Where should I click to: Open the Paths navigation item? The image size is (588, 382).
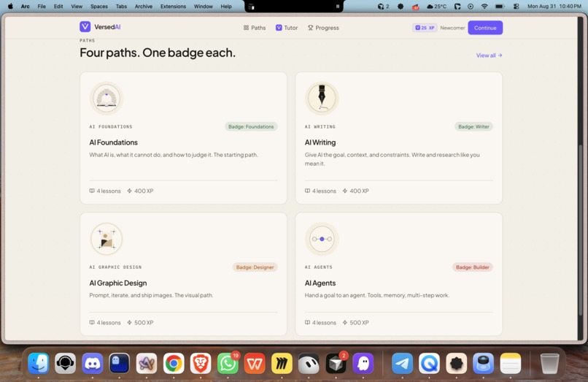coord(255,28)
